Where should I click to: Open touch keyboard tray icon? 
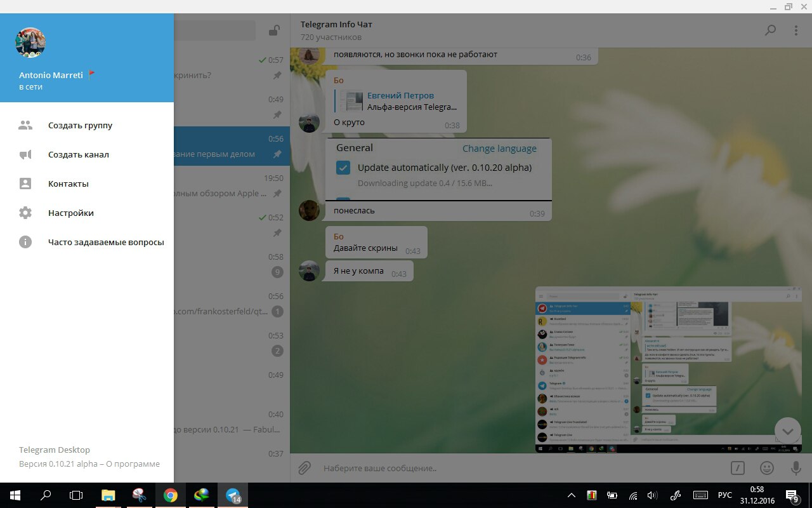[x=700, y=495]
